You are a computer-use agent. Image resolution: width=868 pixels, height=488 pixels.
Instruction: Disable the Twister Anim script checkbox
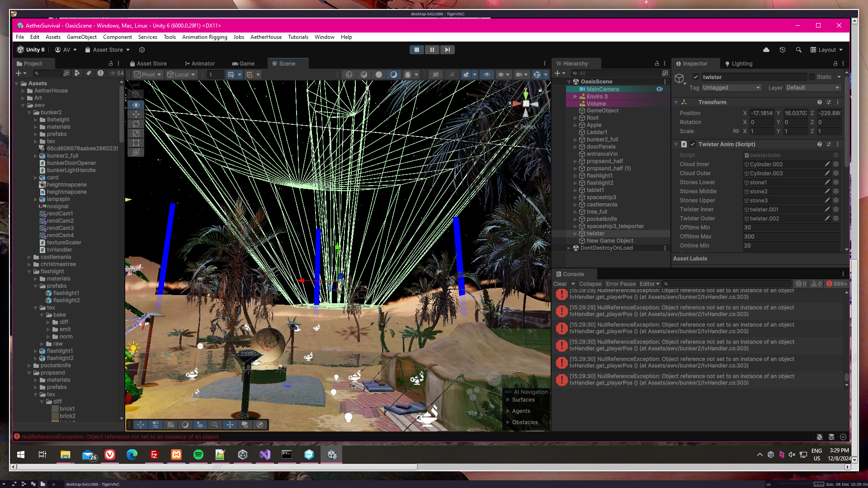pyautogui.click(x=693, y=144)
